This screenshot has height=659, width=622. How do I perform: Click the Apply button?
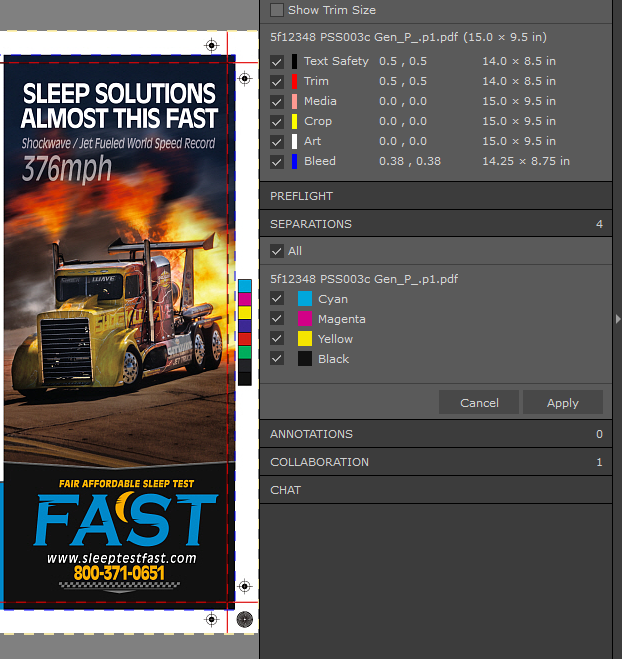pos(563,403)
